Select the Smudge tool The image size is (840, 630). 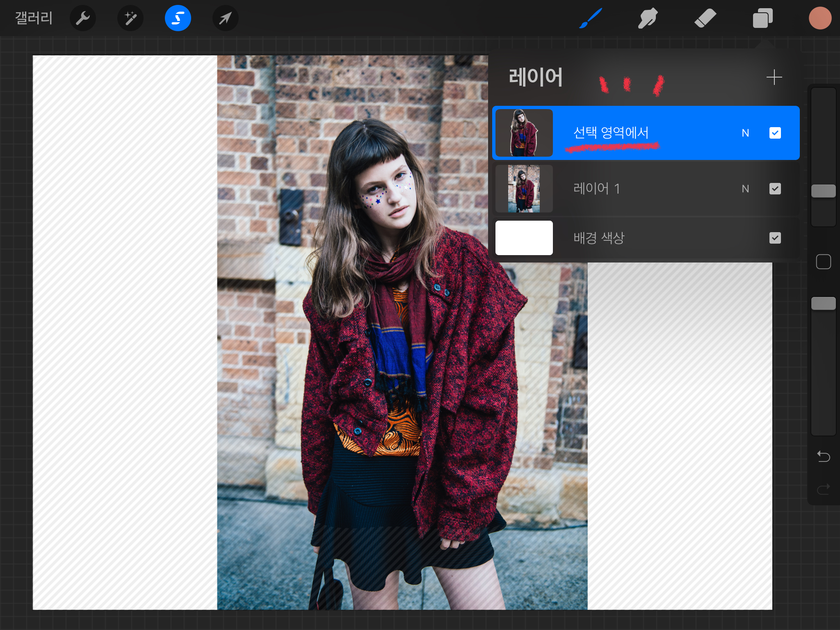pyautogui.click(x=648, y=18)
